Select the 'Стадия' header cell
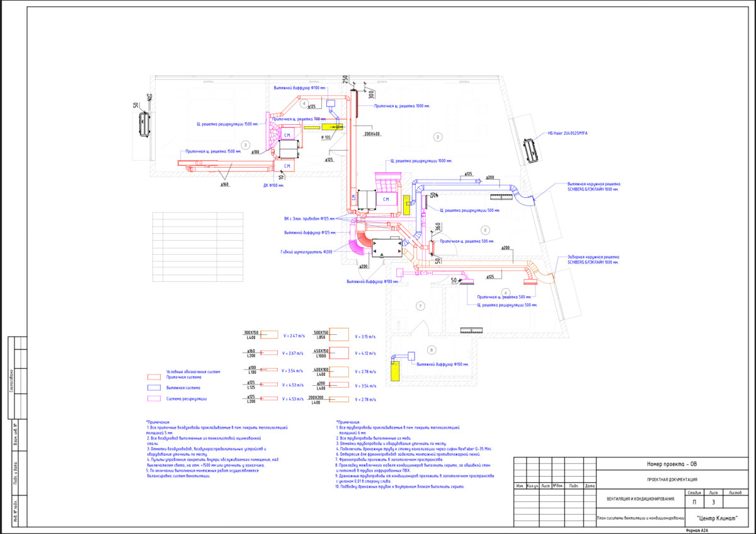Viewport: 756px width, 534px height. point(695,493)
